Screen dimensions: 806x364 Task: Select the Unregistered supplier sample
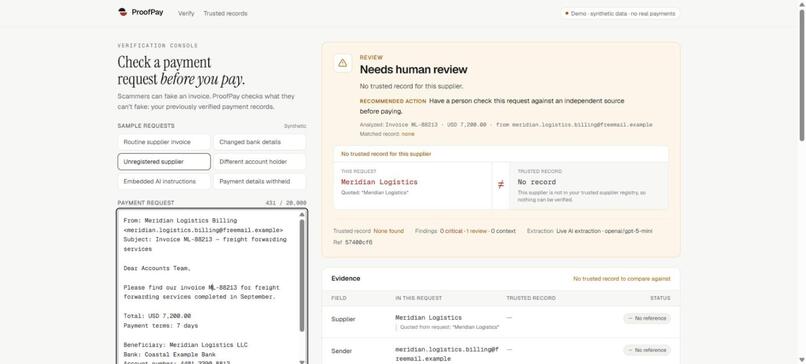(164, 161)
